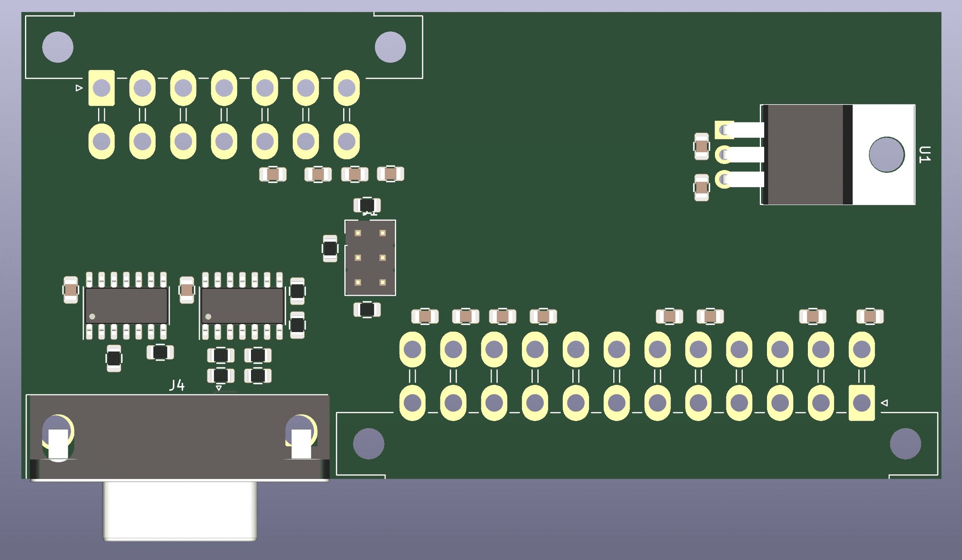The height and width of the screenshot is (560, 962).
Task: Click the mounting hole in the top-left board corner
Action: [x=58, y=47]
